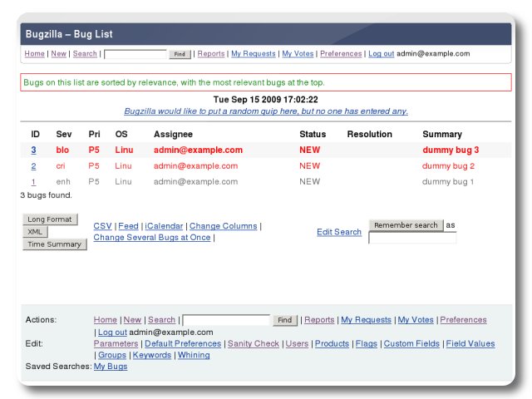Click the Edit Search link
The width and height of the screenshot is (532, 399).
[338, 232]
